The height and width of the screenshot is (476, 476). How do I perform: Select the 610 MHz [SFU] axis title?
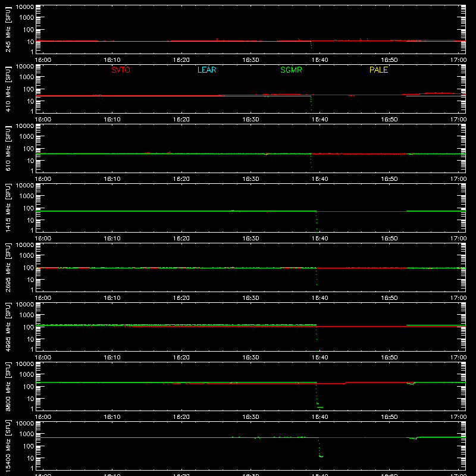click(x=8, y=148)
